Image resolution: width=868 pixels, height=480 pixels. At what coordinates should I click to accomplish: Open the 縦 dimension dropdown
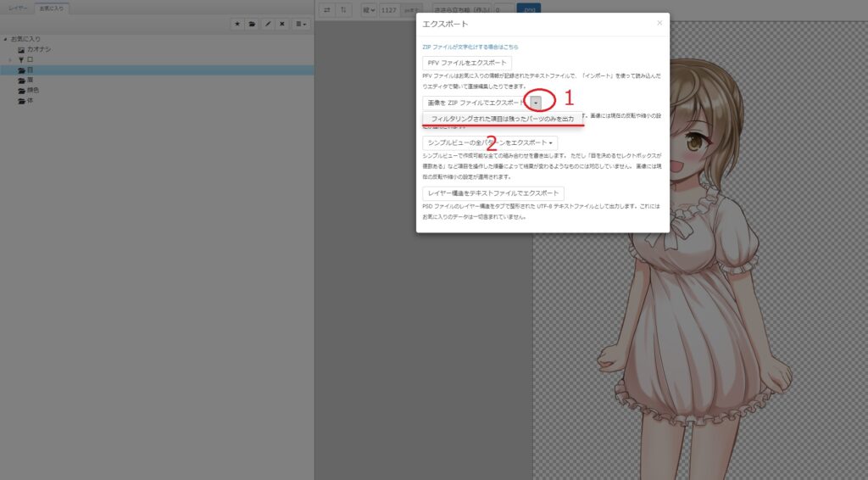point(369,10)
